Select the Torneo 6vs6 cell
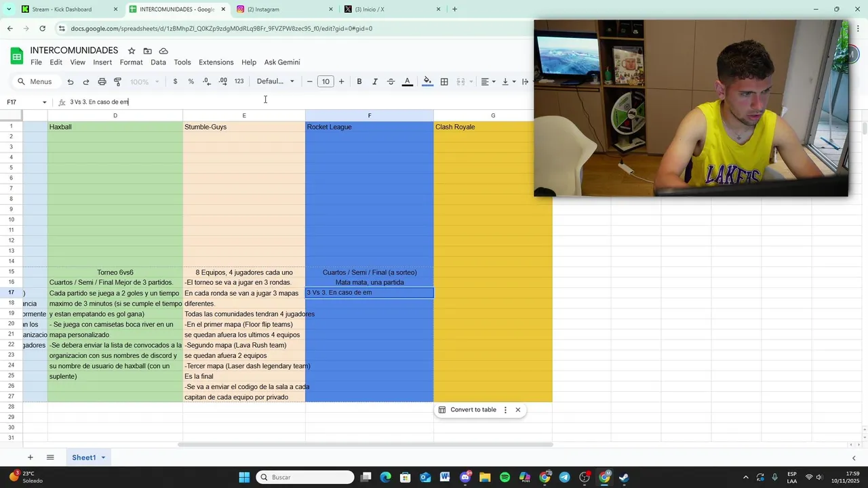This screenshot has height=488, width=868. click(115, 272)
